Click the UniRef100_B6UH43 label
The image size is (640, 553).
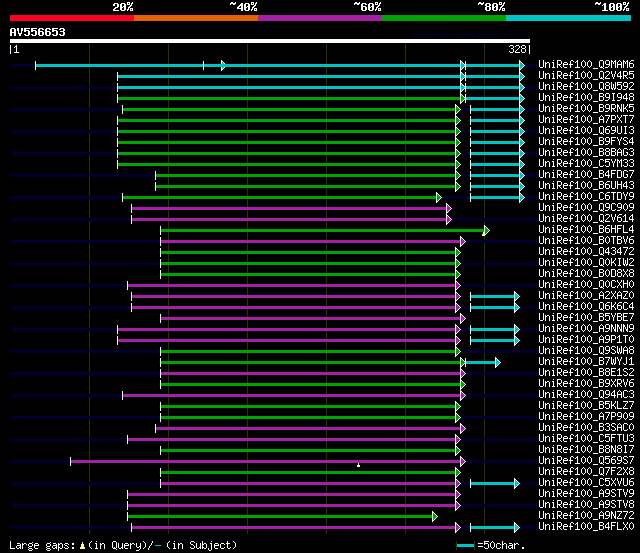click(x=586, y=185)
